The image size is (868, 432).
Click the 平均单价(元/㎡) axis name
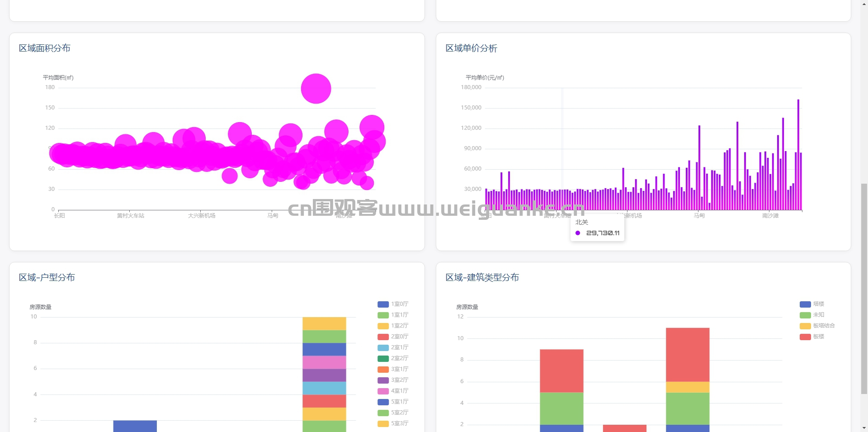(x=485, y=78)
